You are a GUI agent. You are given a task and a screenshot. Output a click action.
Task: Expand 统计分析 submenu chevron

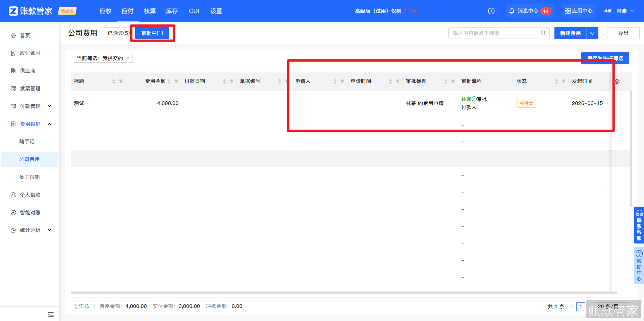pos(50,230)
